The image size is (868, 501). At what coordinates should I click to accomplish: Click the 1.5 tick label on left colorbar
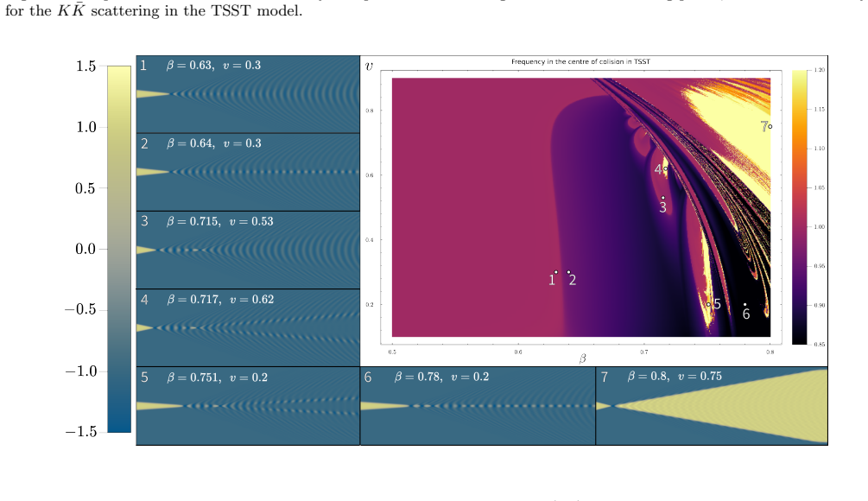[86, 67]
